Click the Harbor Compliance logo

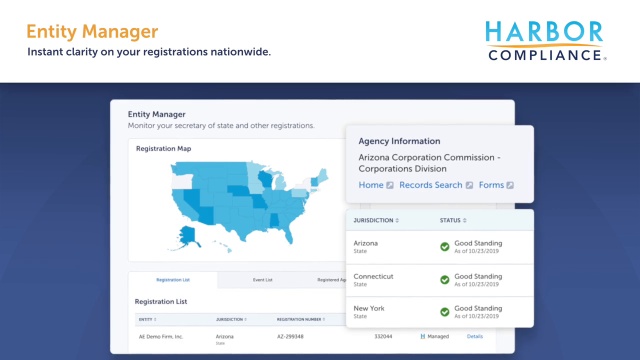(x=545, y=40)
